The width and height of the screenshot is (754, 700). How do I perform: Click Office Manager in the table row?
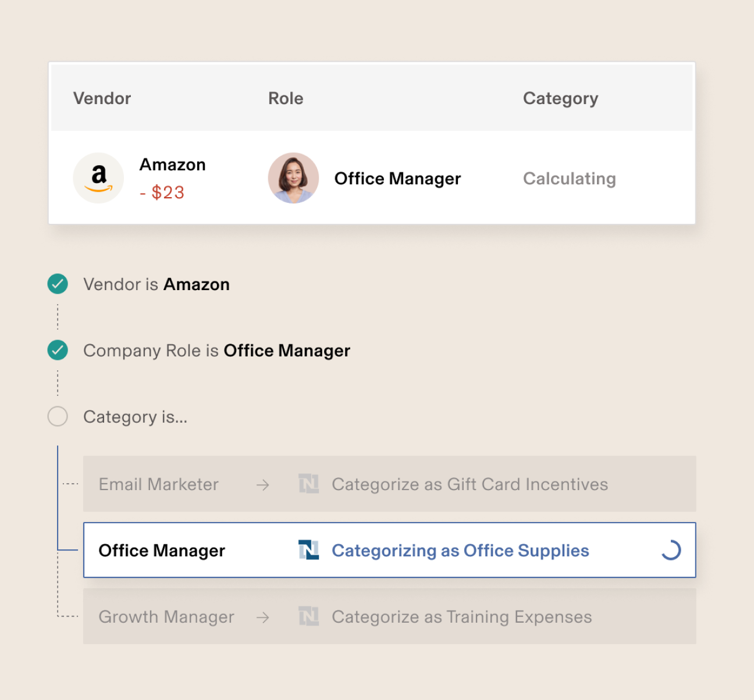coord(397,178)
